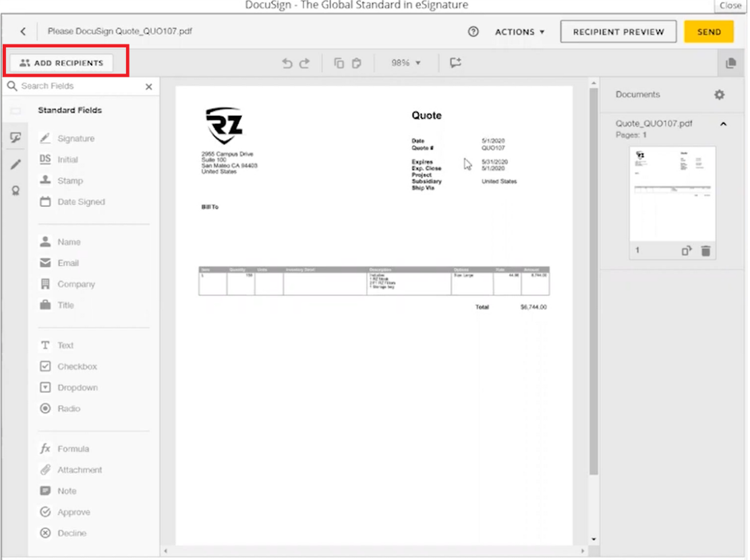This screenshot has width=750, height=560.
Task: Expand the Actions dropdown menu
Action: (519, 32)
